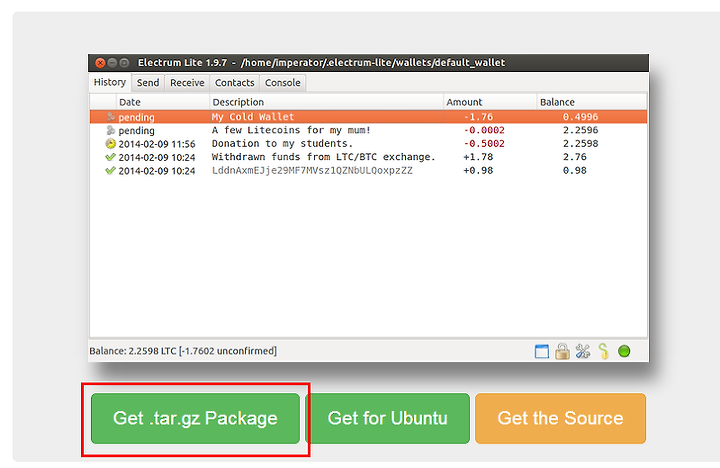Click the -0.5002 amount cell
720x468 pixels.
click(x=484, y=143)
